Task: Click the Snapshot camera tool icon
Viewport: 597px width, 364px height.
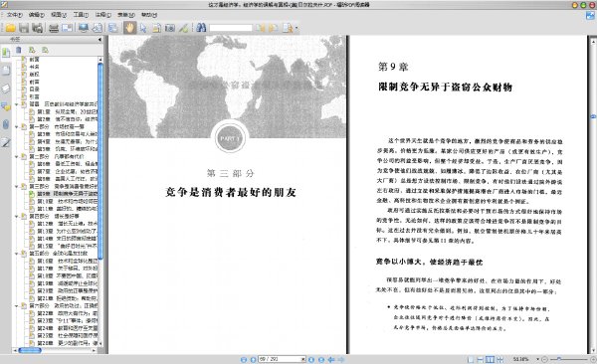Action: coord(170,28)
